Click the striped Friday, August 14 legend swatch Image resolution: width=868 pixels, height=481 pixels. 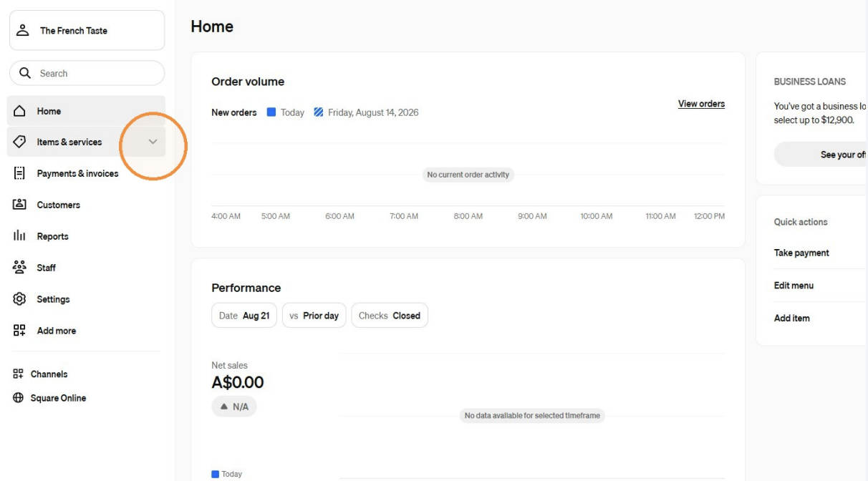tap(319, 112)
